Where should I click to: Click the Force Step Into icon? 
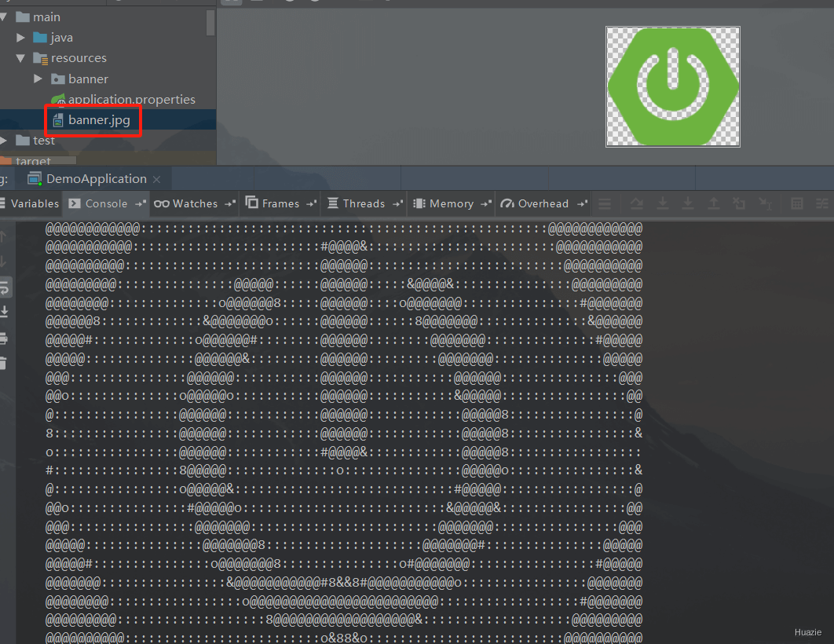(688, 203)
